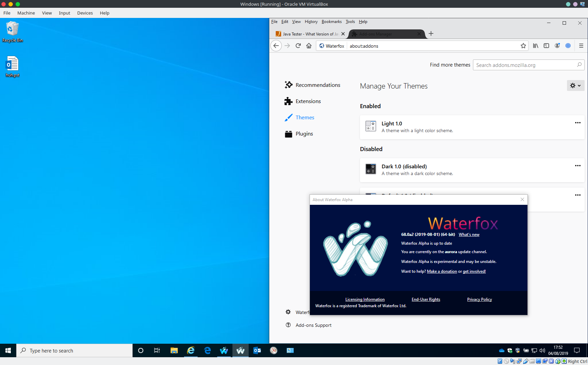Open the hamburger menu in Waterfox
This screenshot has height=365, width=588.
pyautogui.click(x=582, y=46)
